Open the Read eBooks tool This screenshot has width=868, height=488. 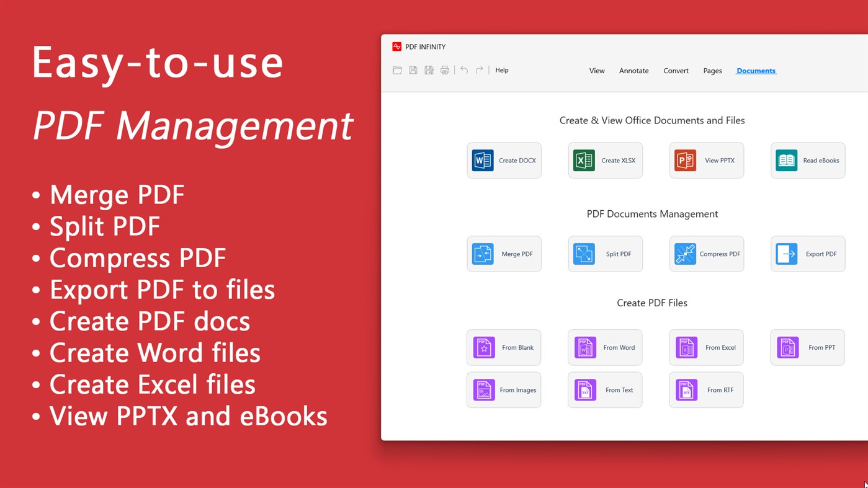(807, 160)
